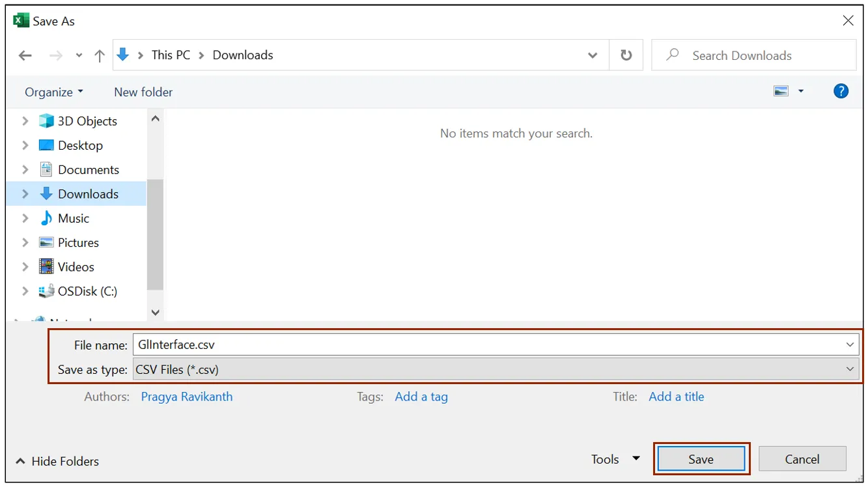
Task: Open the Help question mark icon
Action: click(x=841, y=91)
